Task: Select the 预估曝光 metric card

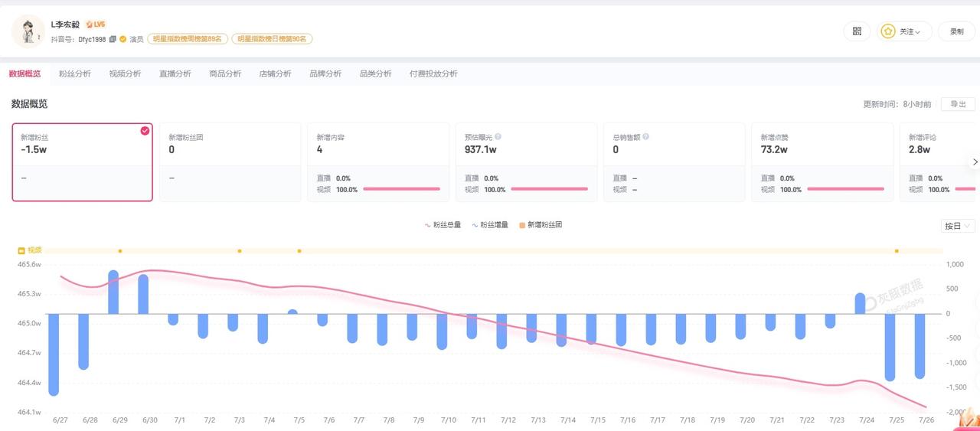Action: tap(526, 162)
